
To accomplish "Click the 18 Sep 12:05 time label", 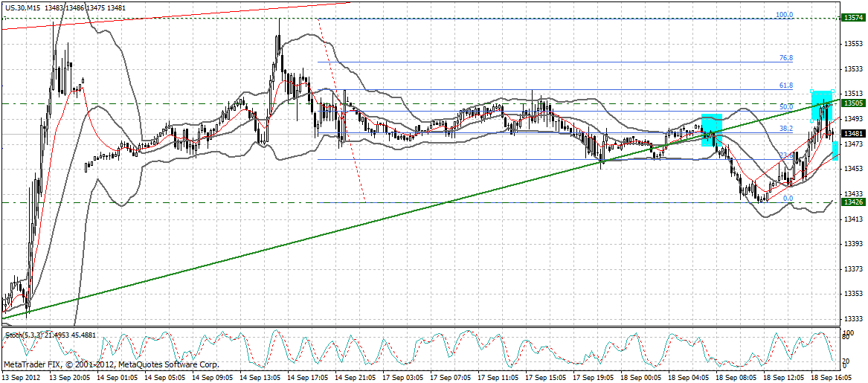I will click(x=782, y=378).
